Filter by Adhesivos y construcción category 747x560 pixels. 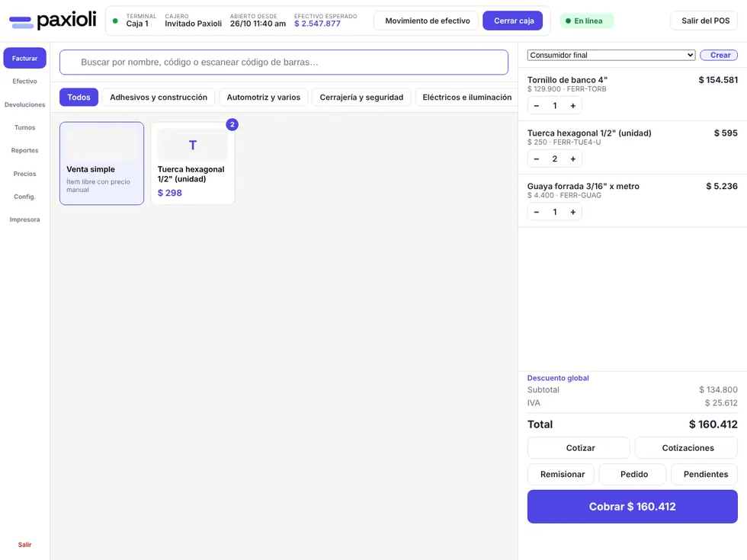159,98
